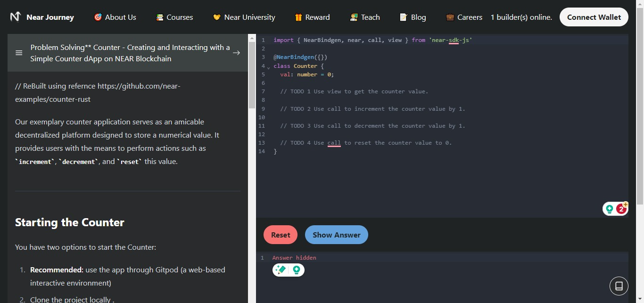The width and height of the screenshot is (644, 303).
Task: Click the green lightbulb in the code editor corner
Action: pyautogui.click(x=610, y=209)
